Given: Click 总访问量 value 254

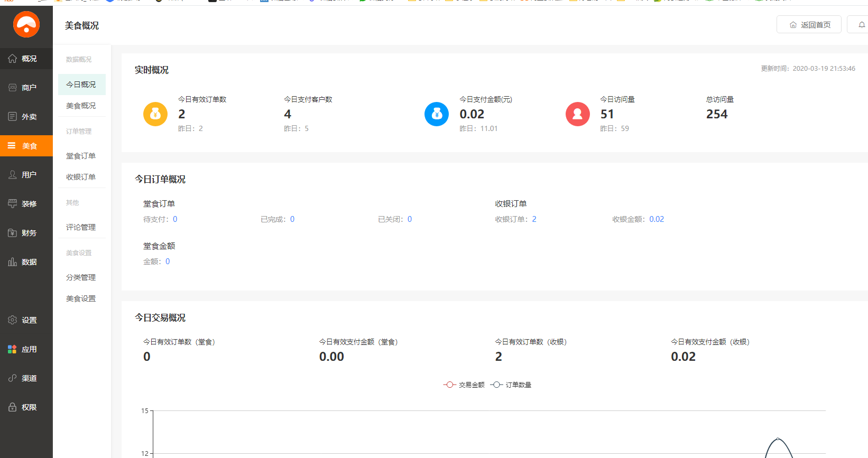Looking at the screenshot, I should point(717,114).
